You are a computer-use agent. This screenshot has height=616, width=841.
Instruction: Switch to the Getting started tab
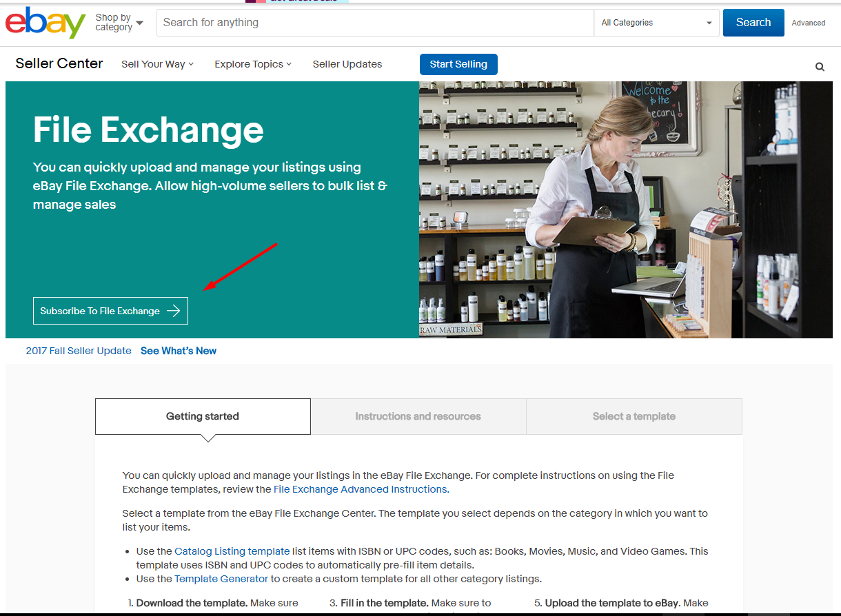pyautogui.click(x=203, y=416)
